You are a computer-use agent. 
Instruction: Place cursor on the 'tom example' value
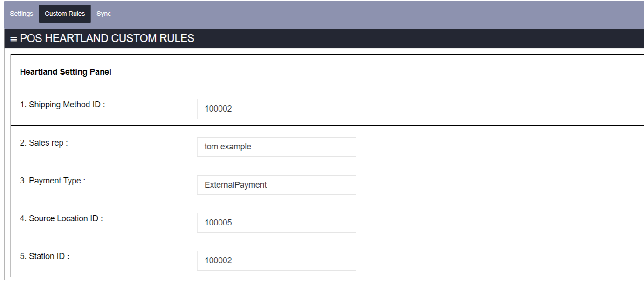point(228,147)
